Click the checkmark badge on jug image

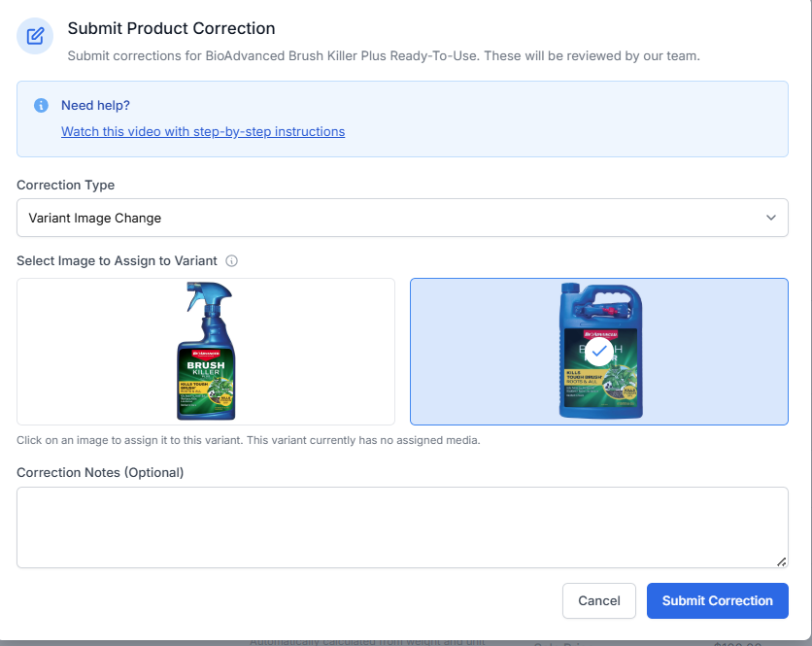(x=599, y=352)
